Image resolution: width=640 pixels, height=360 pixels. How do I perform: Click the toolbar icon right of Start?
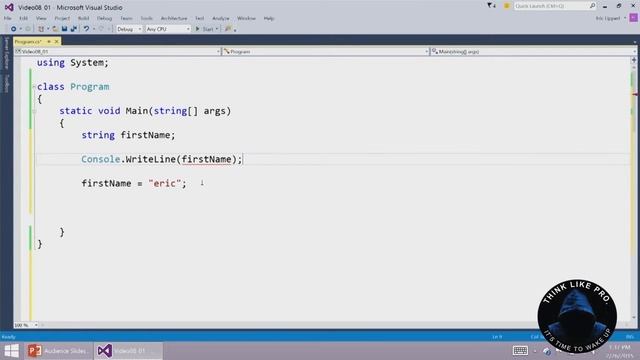pyautogui.click(x=228, y=29)
